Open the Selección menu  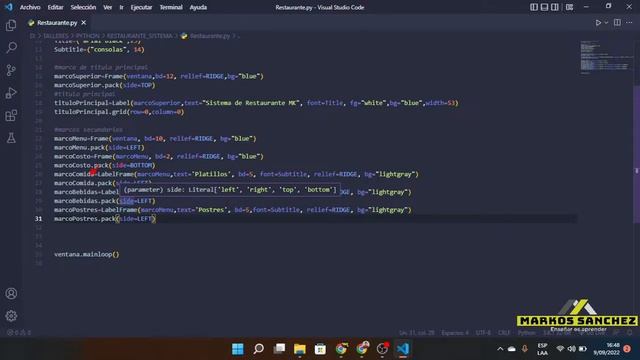tap(83, 7)
